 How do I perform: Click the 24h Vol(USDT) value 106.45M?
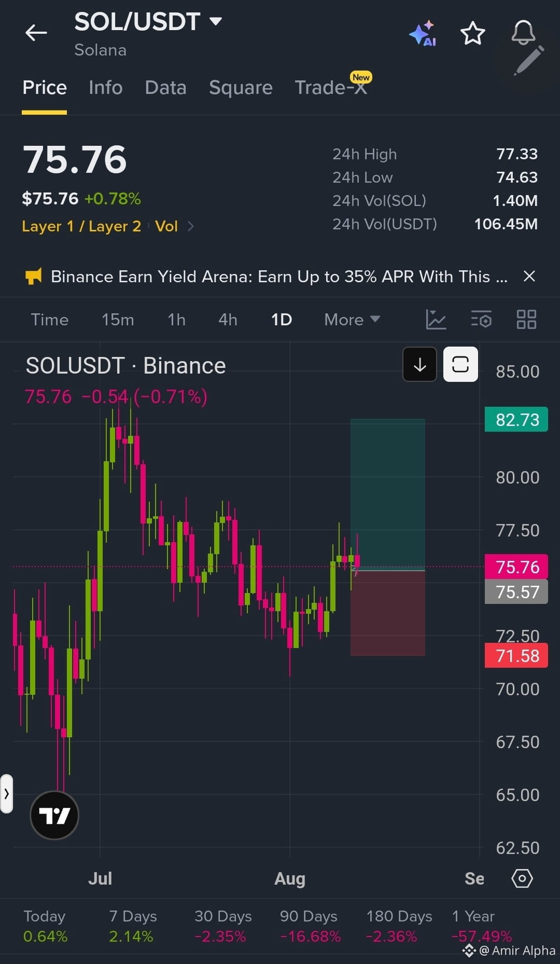pyautogui.click(x=506, y=224)
